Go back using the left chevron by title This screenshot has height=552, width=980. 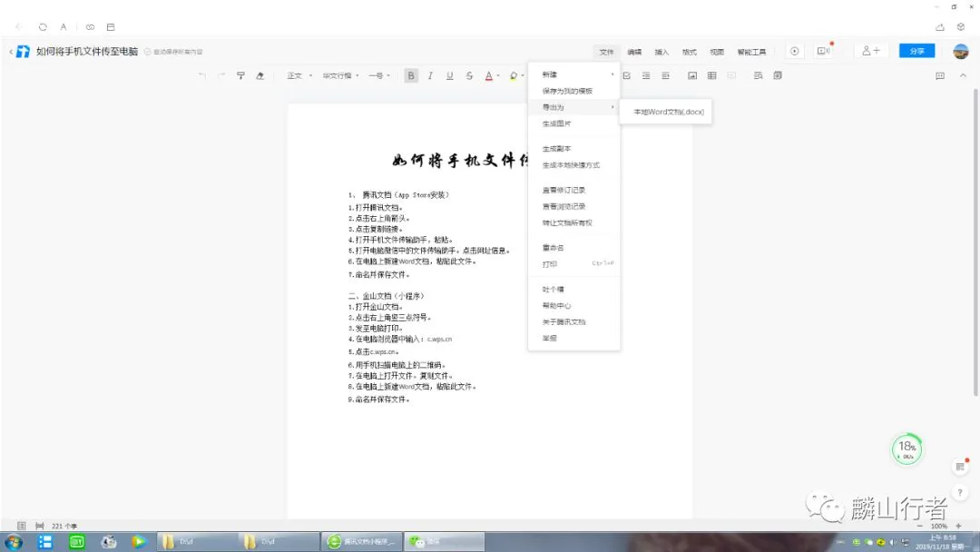pyautogui.click(x=11, y=52)
